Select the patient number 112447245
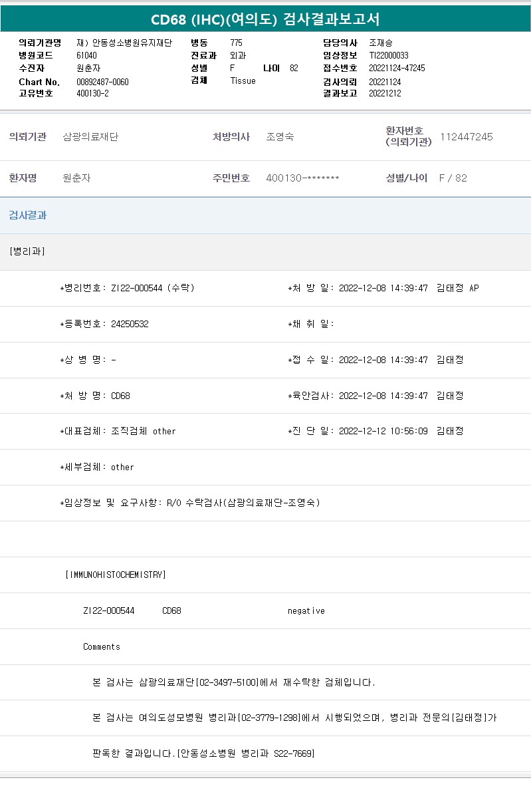 [x=467, y=137]
